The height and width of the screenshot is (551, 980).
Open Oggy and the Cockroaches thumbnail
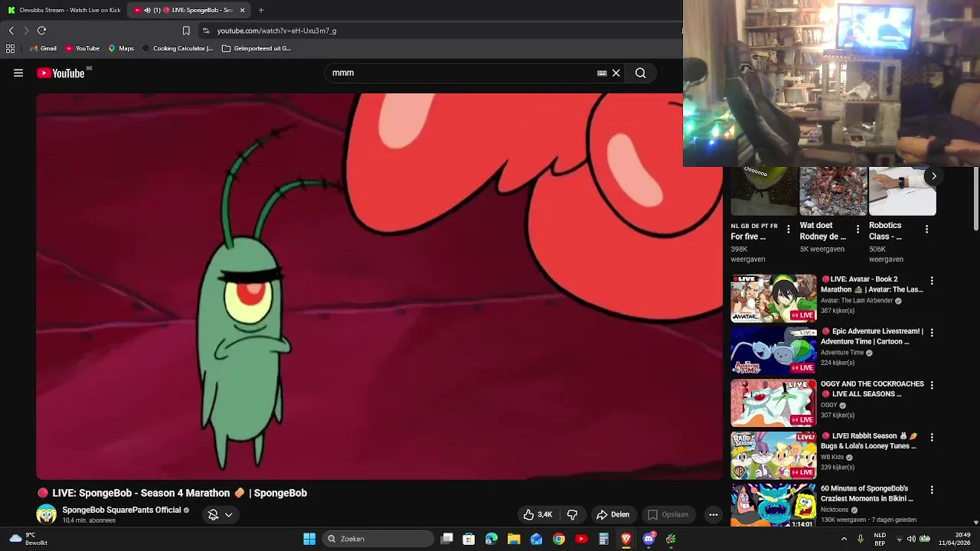coord(773,403)
